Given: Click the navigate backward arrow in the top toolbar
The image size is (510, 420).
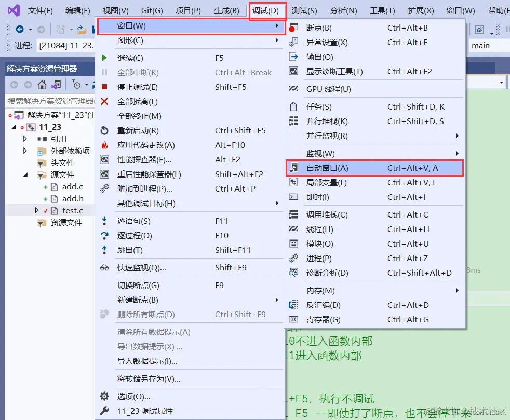Looking at the screenshot, I should [x=20, y=29].
